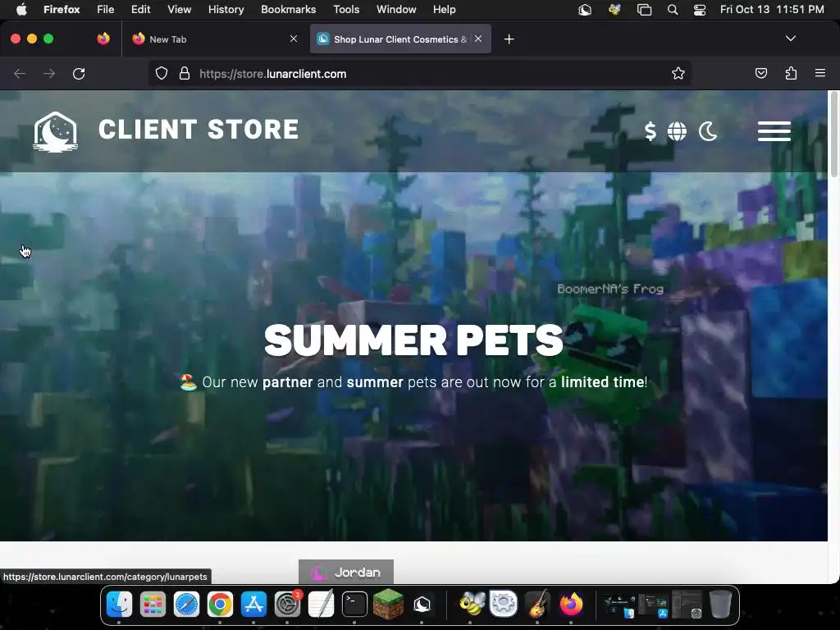Image resolution: width=840 pixels, height=630 pixels.
Task: Open the Firefox app menu
Action: [x=62, y=10]
